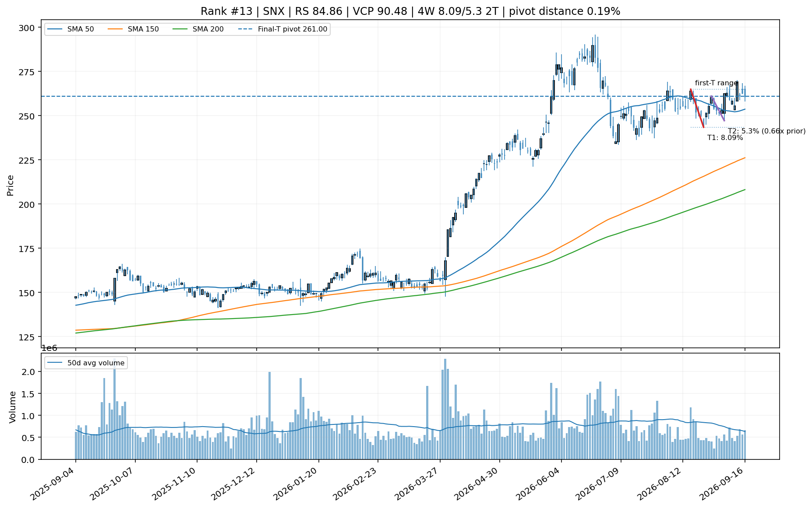Click the chart title mentioning SNX rank #13
Screen dimensions: 812x508
click(x=410, y=11)
